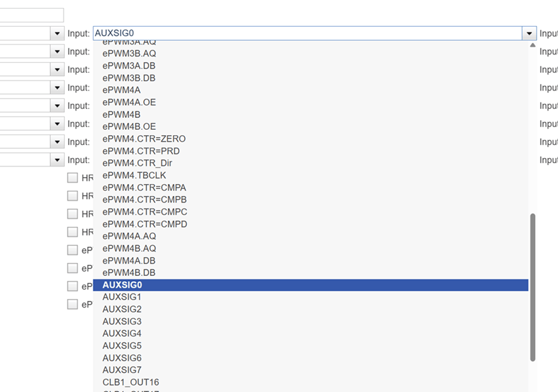Image resolution: width=558 pixels, height=392 pixels.
Task: Toggle the first eP checkbox
Action: point(73,250)
